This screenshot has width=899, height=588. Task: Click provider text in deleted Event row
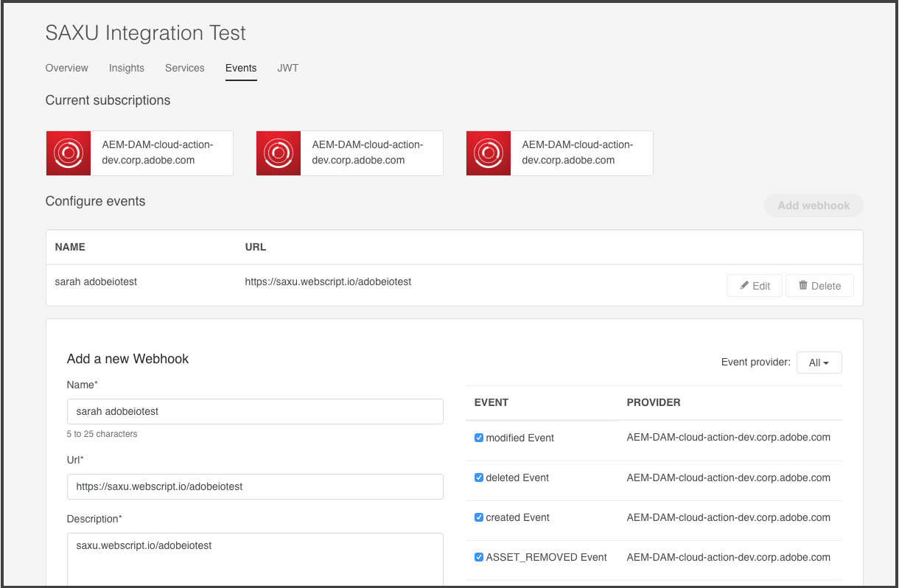point(729,477)
